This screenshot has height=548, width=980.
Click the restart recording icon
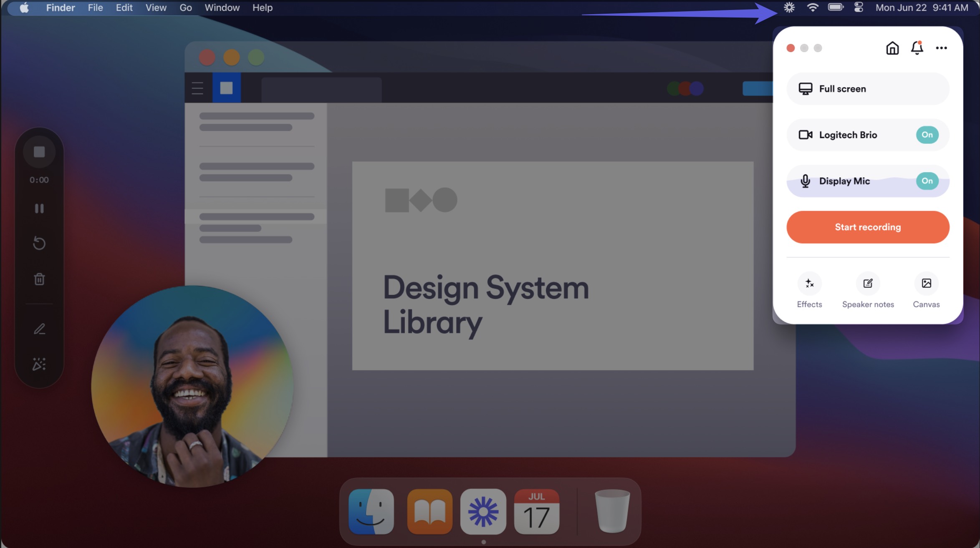pyautogui.click(x=39, y=243)
